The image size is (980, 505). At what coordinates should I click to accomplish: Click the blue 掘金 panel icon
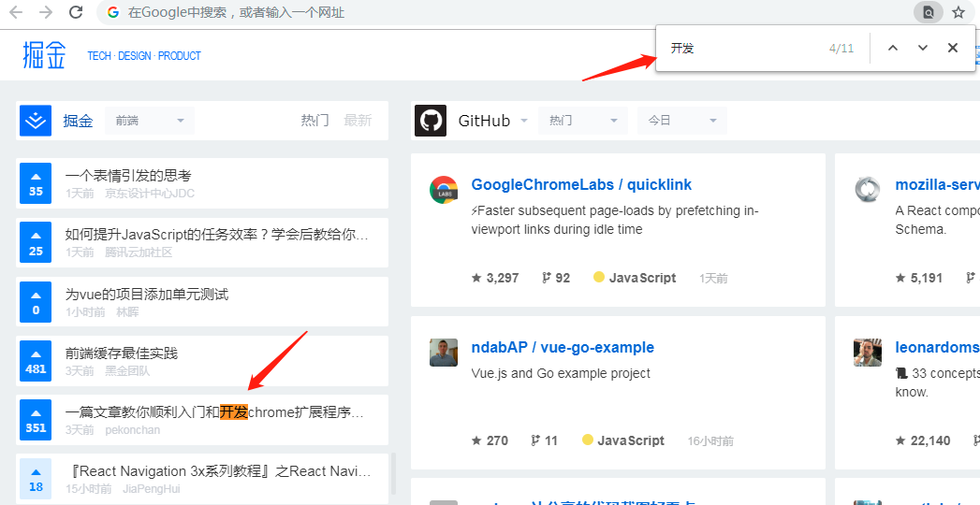pos(36,121)
